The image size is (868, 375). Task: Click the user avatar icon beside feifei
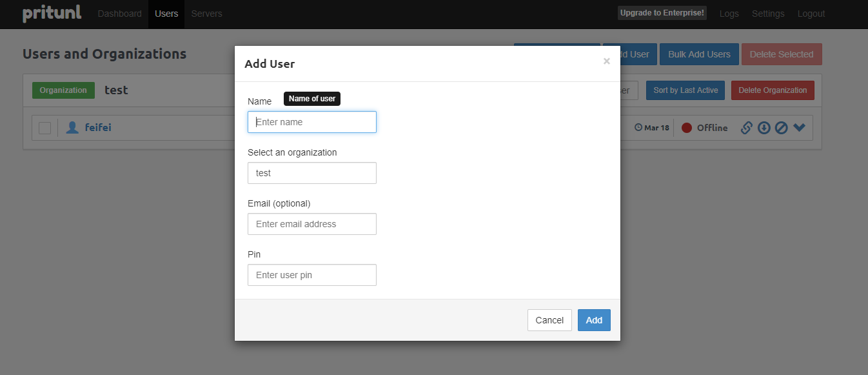tap(72, 128)
